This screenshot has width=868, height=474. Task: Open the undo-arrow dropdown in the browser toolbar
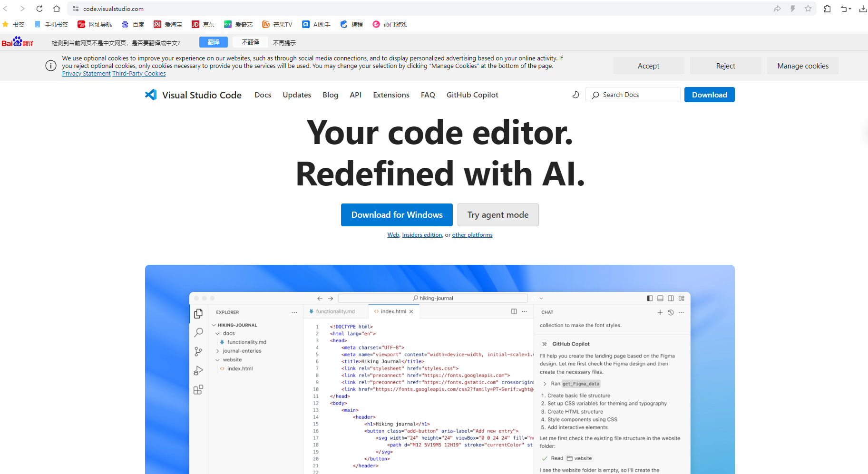coord(846,9)
